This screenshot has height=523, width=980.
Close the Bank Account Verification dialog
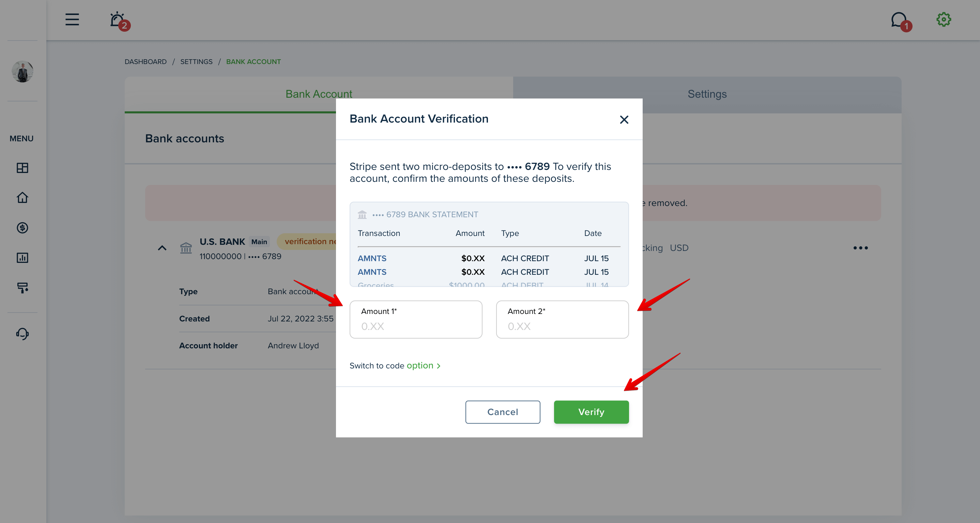(x=624, y=120)
